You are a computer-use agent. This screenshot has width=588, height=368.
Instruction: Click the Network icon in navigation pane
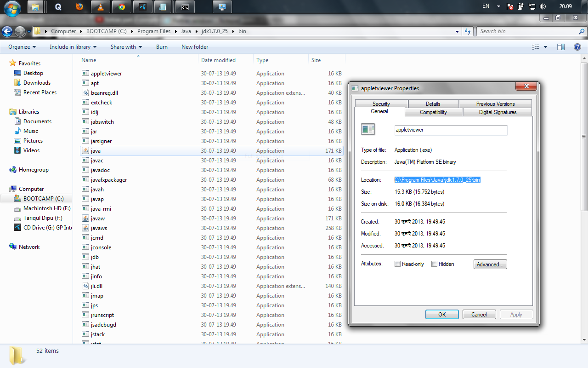pos(13,247)
